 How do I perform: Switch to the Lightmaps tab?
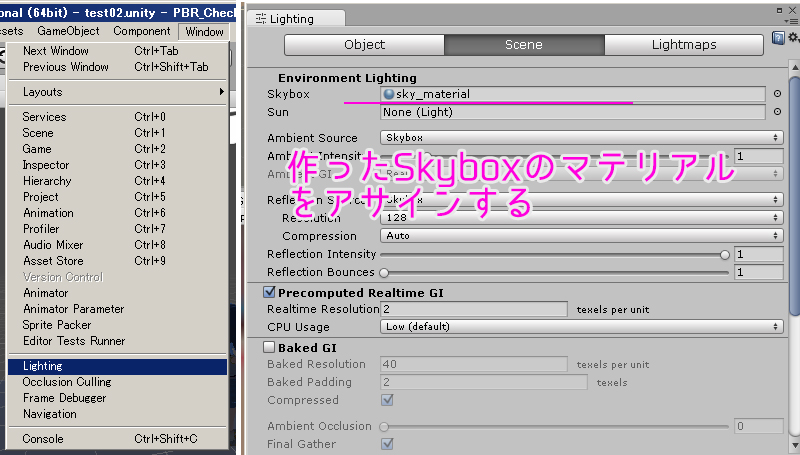684,45
